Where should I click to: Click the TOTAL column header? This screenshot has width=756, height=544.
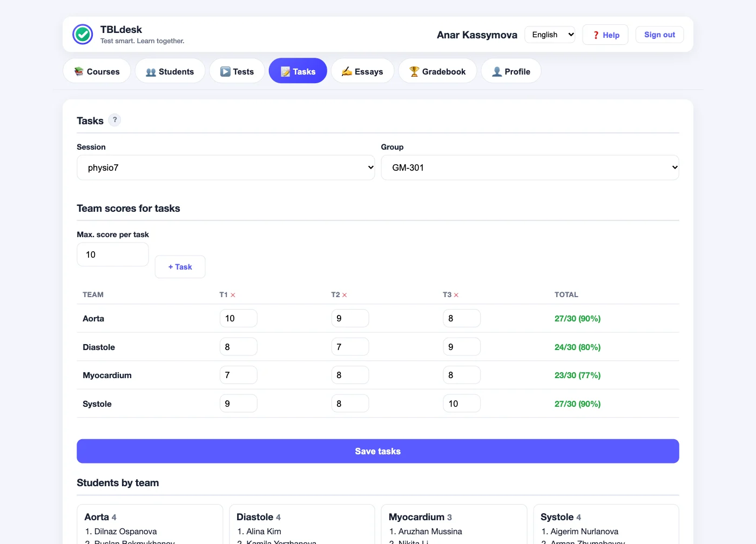coord(566,294)
